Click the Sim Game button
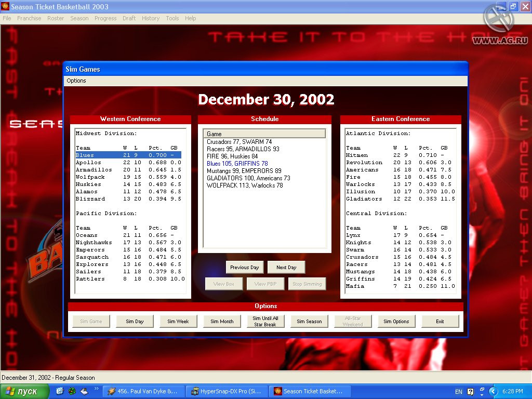The width and height of the screenshot is (532, 399). pyautogui.click(x=91, y=321)
